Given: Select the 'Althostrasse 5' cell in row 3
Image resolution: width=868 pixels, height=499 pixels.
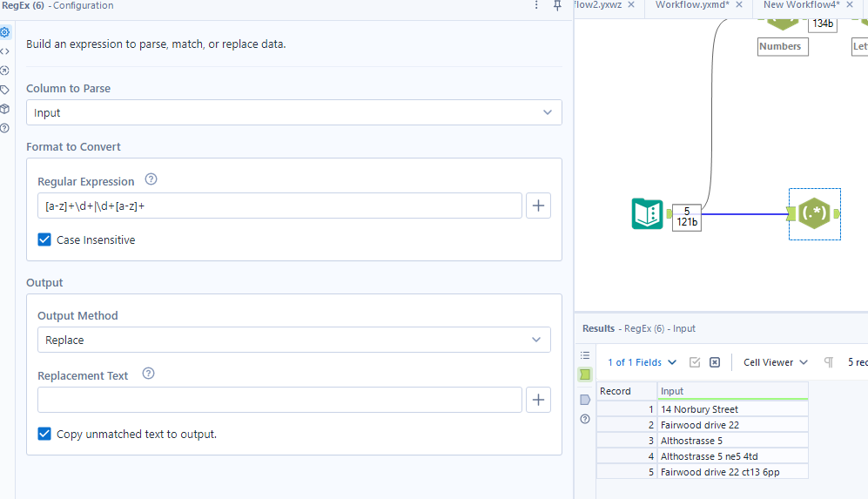Looking at the screenshot, I should pyautogui.click(x=732, y=441).
